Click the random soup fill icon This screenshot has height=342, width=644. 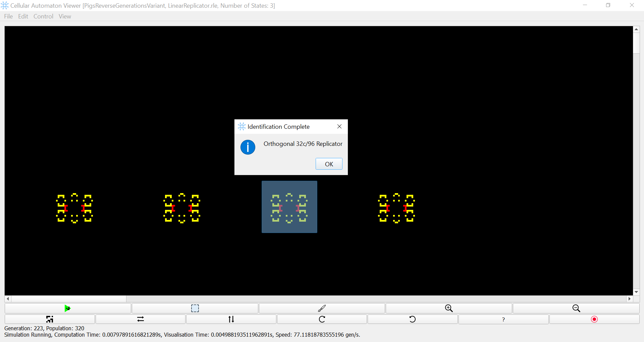[x=50, y=319]
